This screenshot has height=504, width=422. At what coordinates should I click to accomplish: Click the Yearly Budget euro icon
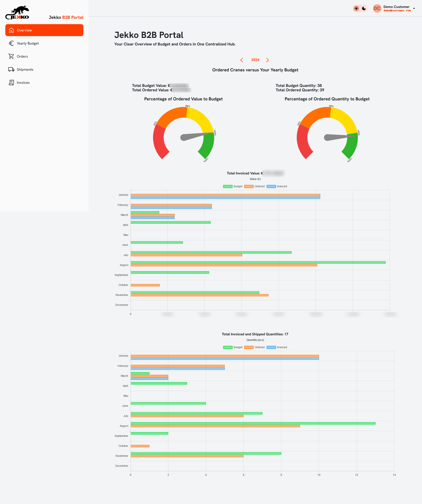pos(11,43)
